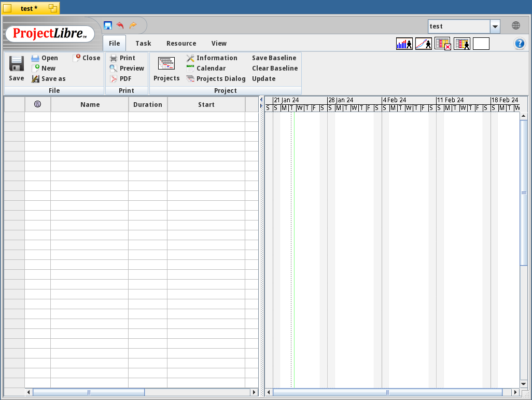Click the table horizontal scrollbar thumb

pos(89,392)
